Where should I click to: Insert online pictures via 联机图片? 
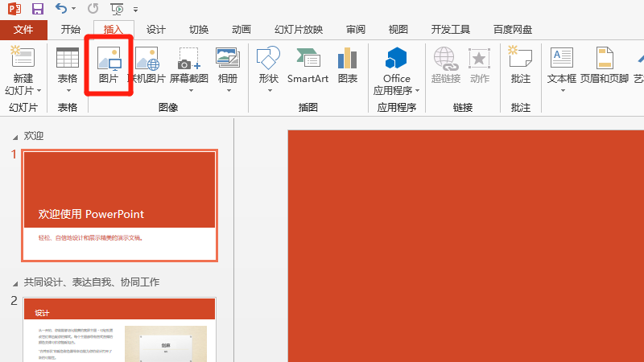(x=147, y=65)
